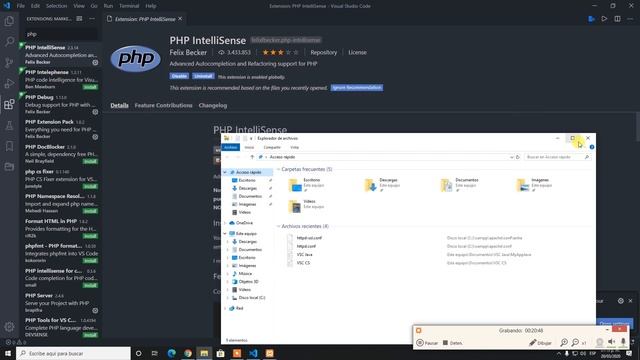Open the File menu in VS Code

pyautogui.click(x=21, y=6)
